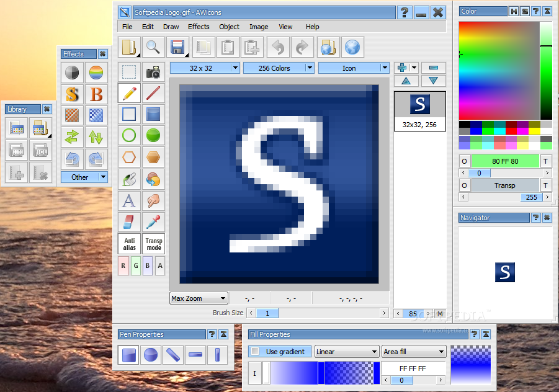This screenshot has width=559, height=392.
Task: Select the filled hexagon polygon tool
Action: 153,157
